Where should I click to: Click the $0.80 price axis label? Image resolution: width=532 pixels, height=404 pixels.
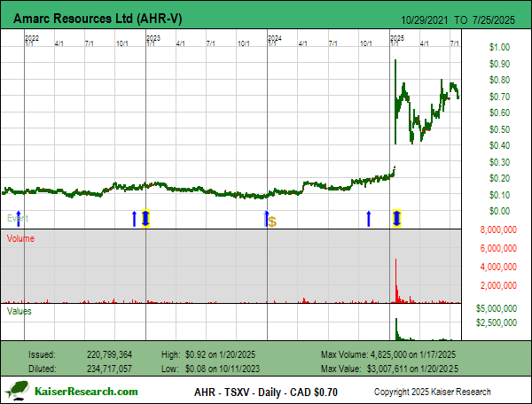(x=499, y=80)
